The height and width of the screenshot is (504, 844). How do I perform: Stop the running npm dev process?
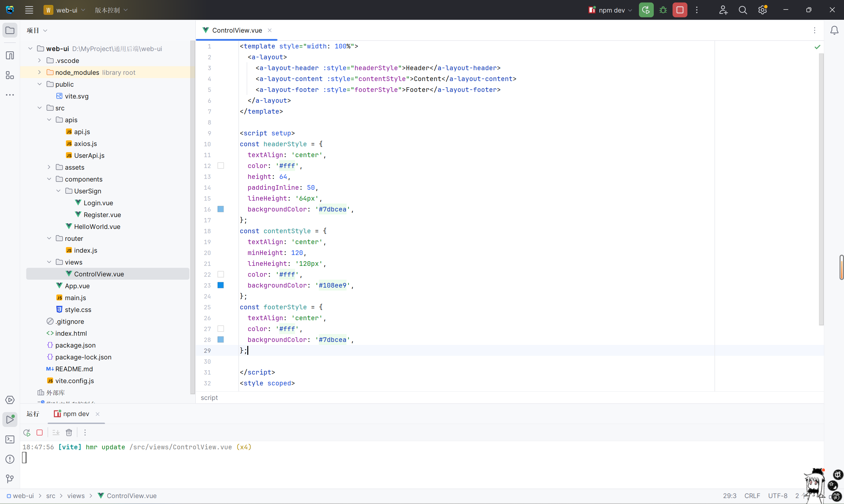[680, 10]
